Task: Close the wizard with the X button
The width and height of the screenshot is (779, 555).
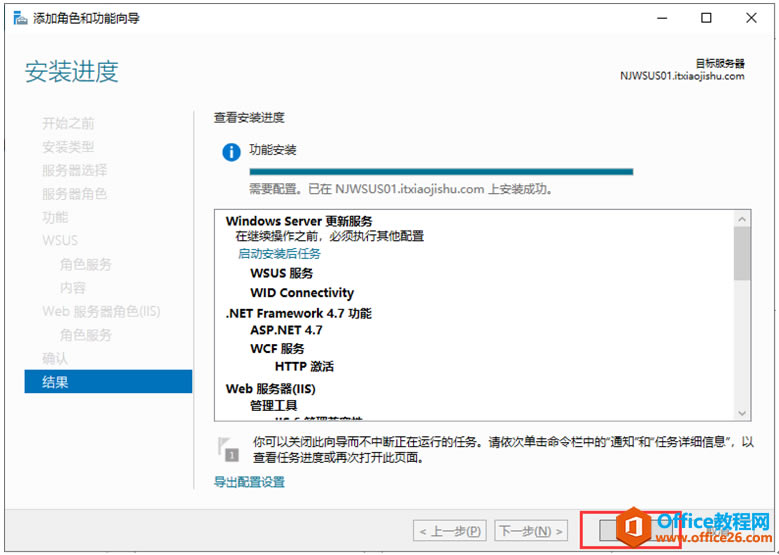Action: tap(751, 18)
